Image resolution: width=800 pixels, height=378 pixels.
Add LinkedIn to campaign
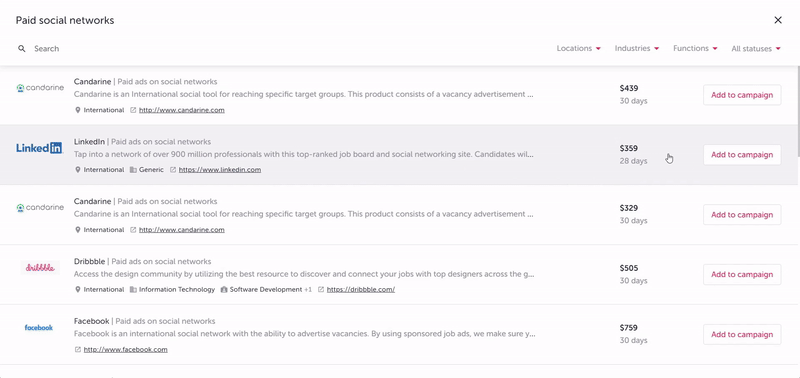click(x=742, y=155)
